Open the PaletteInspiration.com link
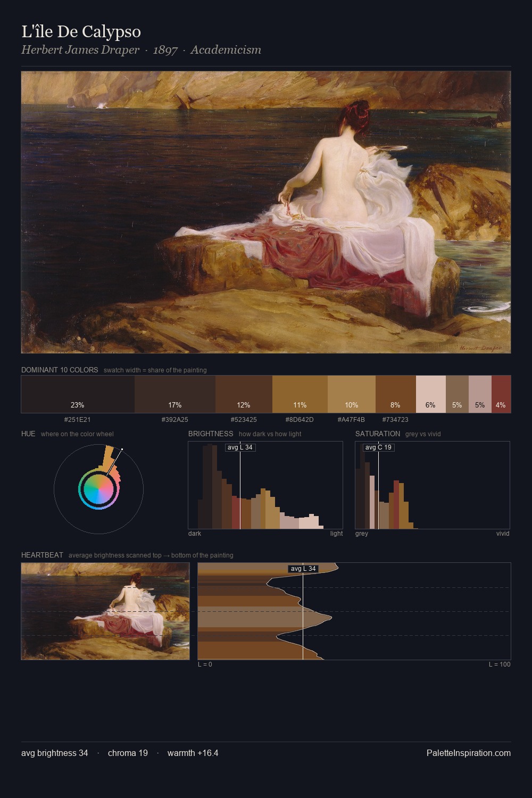This screenshot has width=532, height=798. pos(469,753)
